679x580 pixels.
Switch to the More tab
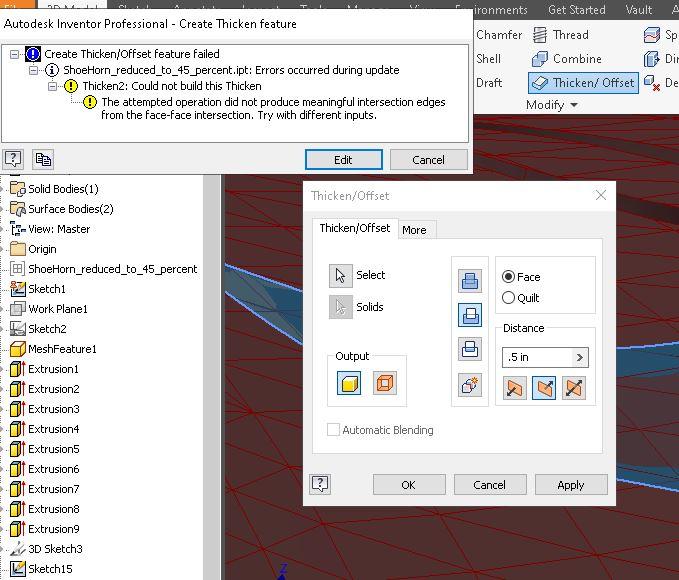(x=414, y=230)
